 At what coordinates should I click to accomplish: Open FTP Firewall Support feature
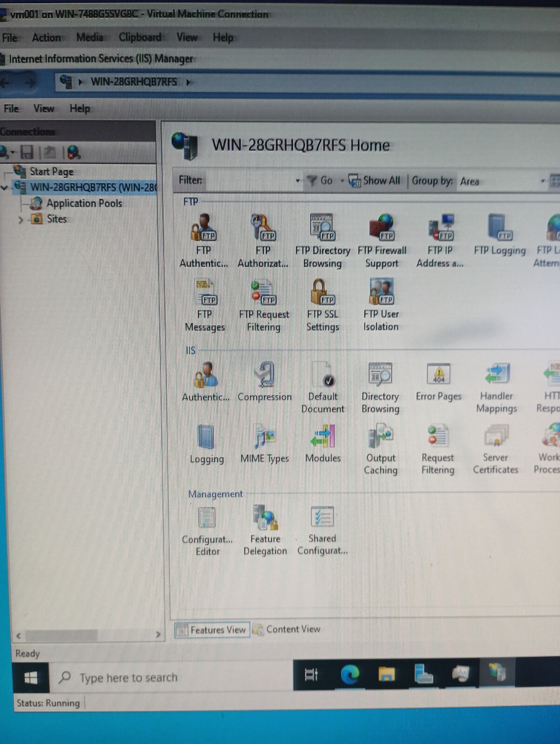(x=382, y=241)
